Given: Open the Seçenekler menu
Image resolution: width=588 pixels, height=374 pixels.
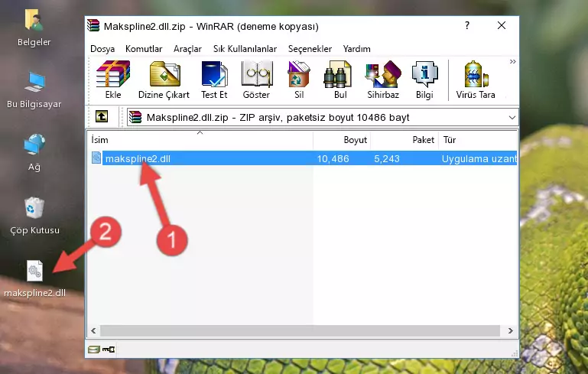Looking at the screenshot, I should [310, 49].
